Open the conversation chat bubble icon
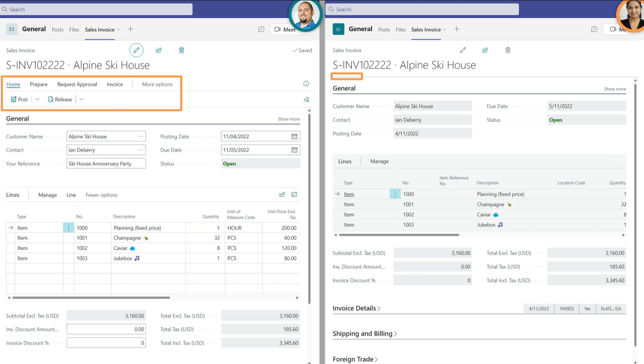 point(261,29)
